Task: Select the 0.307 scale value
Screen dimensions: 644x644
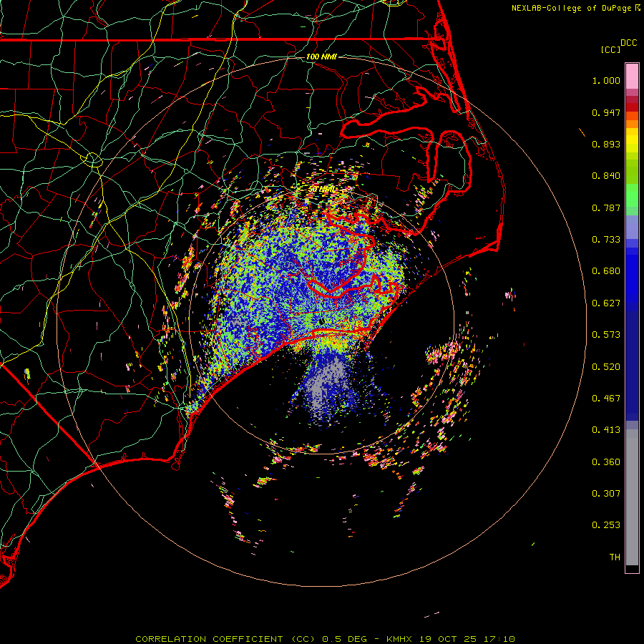Action: (x=606, y=494)
